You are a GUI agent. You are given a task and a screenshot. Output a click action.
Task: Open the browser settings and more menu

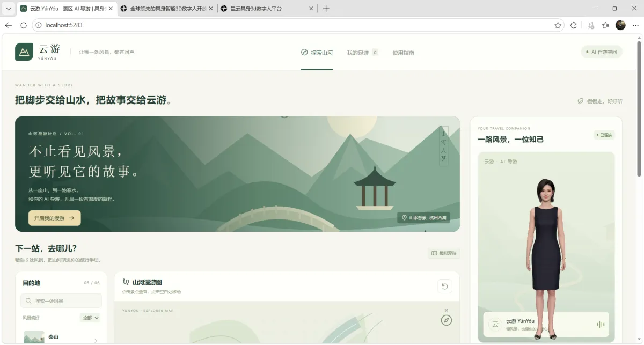click(635, 25)
